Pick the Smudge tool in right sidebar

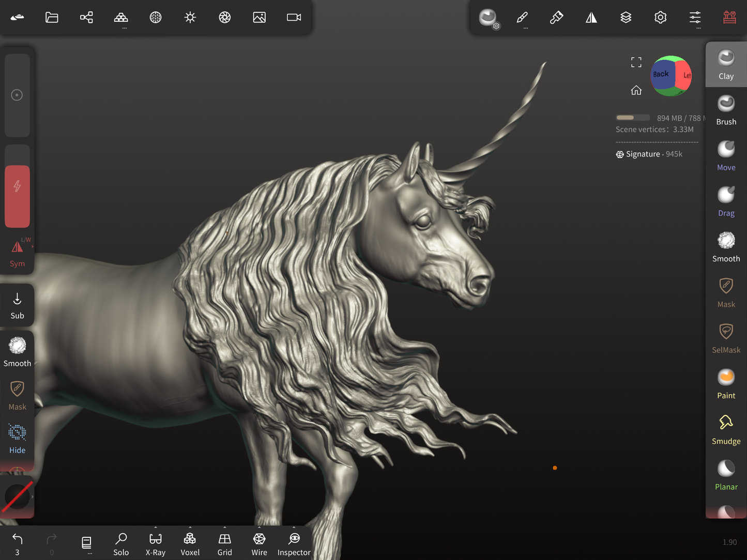726,429
